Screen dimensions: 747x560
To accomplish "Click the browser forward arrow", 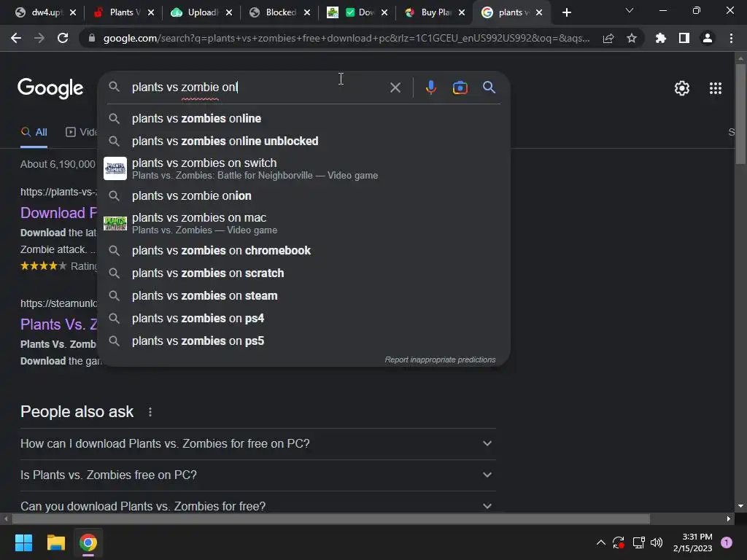I will tap(39, 38).
